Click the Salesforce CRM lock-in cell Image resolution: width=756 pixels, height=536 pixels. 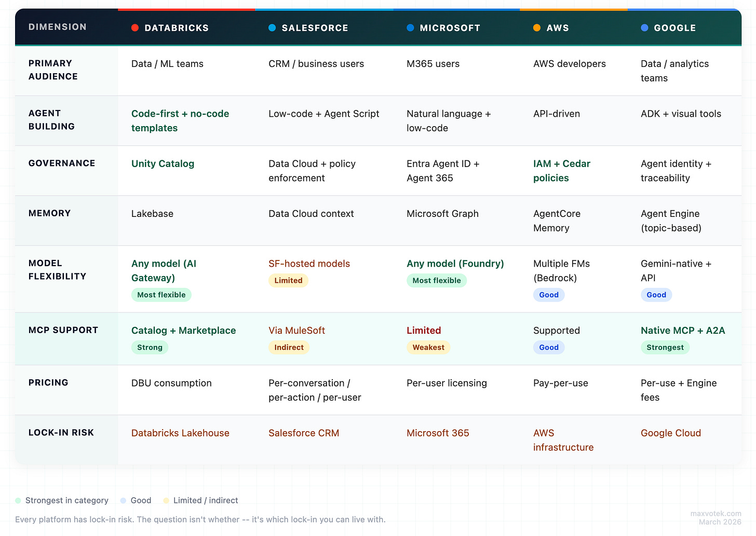tap(304, 433)
